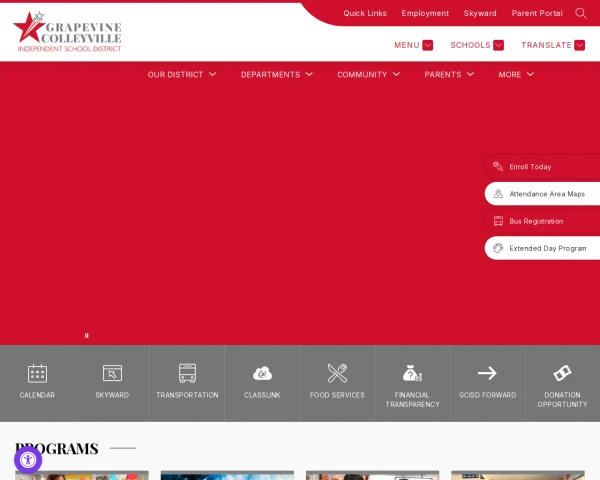600x480 pixels.
Task: Click the FOOD SERVICES tile label
Action: pos(337,395)
